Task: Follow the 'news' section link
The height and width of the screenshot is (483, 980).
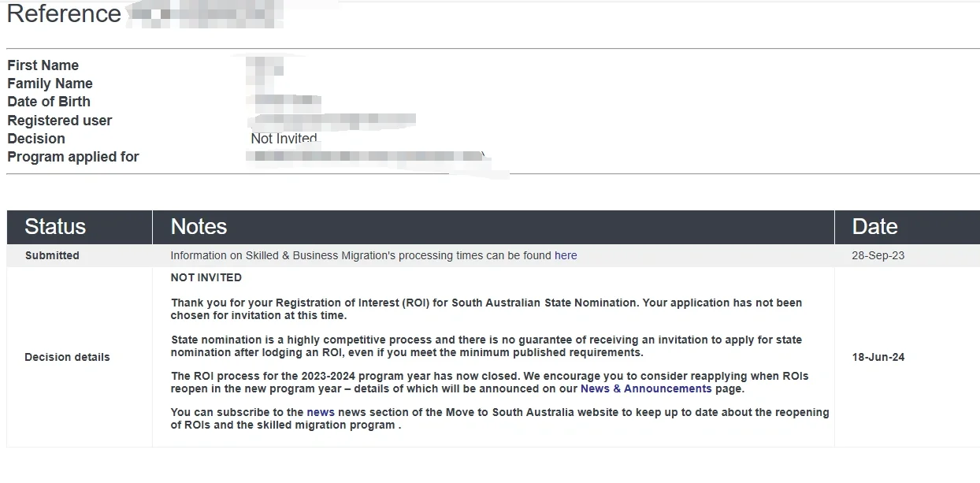Action: click(x=321, y=412)
